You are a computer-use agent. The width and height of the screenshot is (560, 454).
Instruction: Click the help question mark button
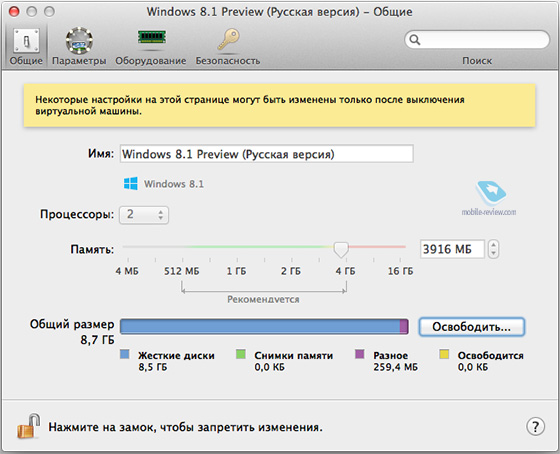pos(535,426)
